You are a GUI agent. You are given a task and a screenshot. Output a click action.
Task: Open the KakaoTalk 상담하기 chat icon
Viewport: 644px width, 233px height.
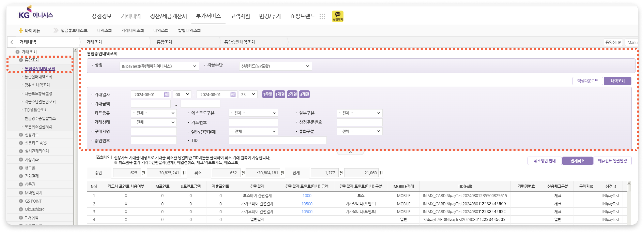(337, 16)
